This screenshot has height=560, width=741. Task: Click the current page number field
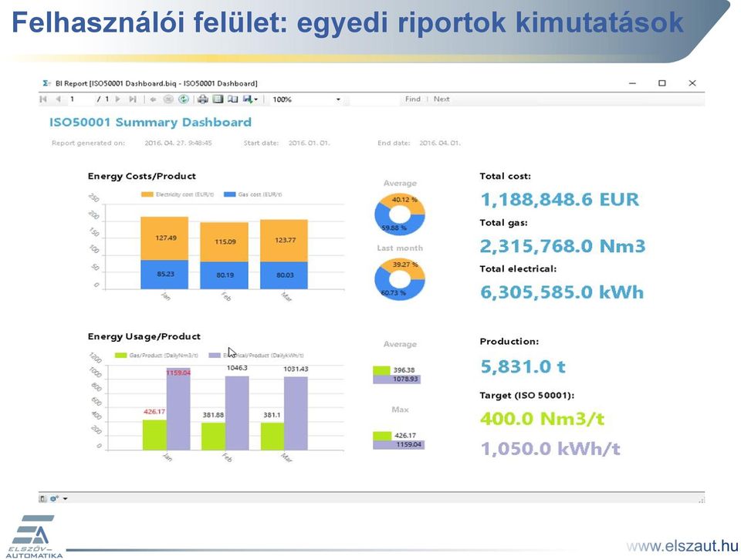(x=80, y=100)
